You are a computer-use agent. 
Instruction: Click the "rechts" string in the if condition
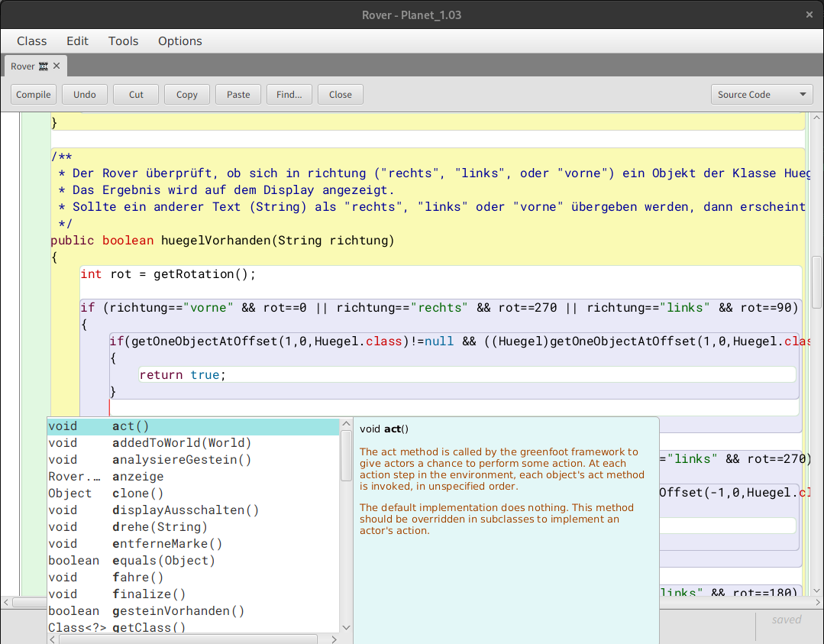(439, 308)
